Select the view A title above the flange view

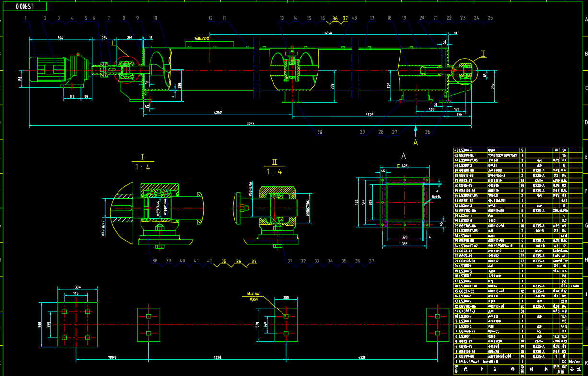[x=403, y=156]
